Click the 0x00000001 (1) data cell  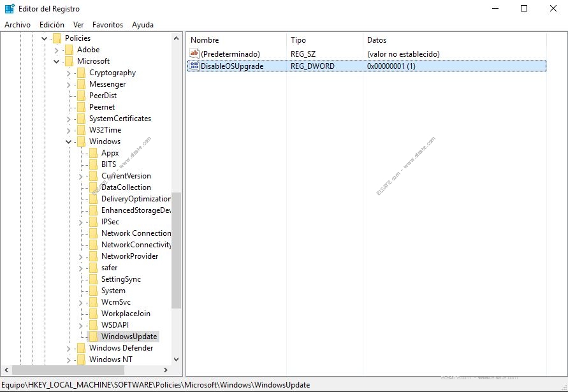pos(391,66)
